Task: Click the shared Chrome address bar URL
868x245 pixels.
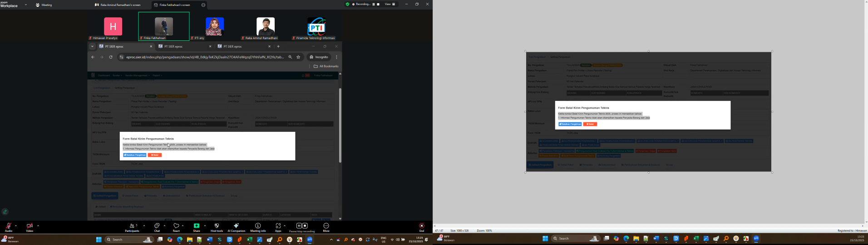Action: click(205, 57)
